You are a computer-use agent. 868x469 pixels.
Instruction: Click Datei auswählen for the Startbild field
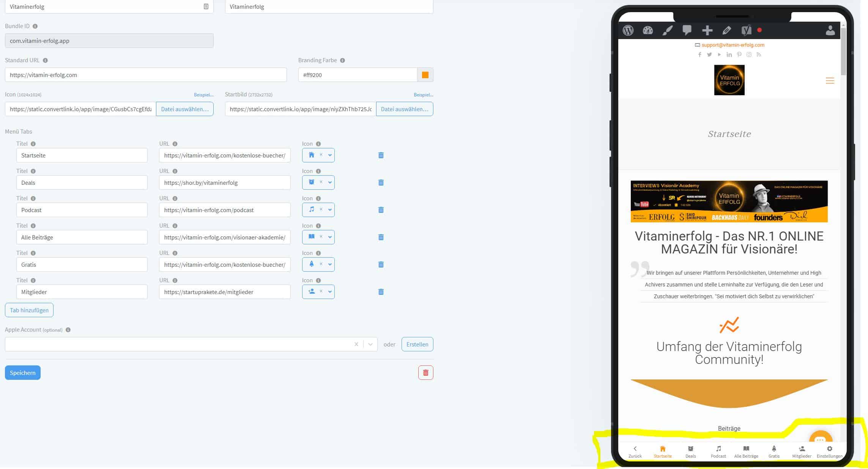[x=405, y=109]
